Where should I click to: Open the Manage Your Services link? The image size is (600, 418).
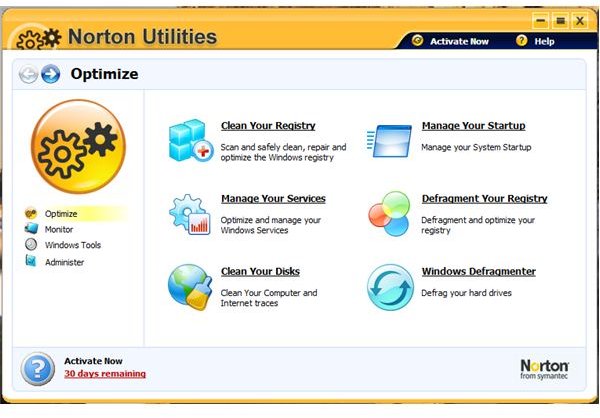pyautogui.click(x=273, y=198)
